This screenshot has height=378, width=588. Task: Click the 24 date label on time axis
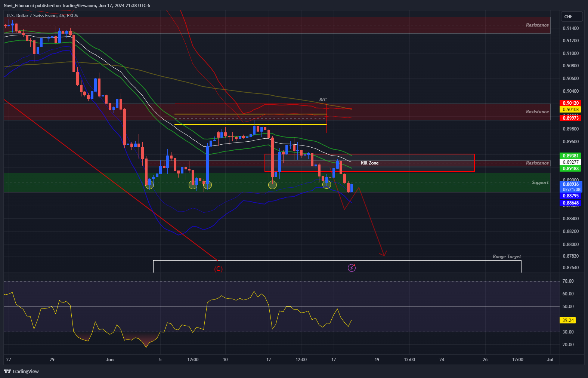click(x=442, y=360)
